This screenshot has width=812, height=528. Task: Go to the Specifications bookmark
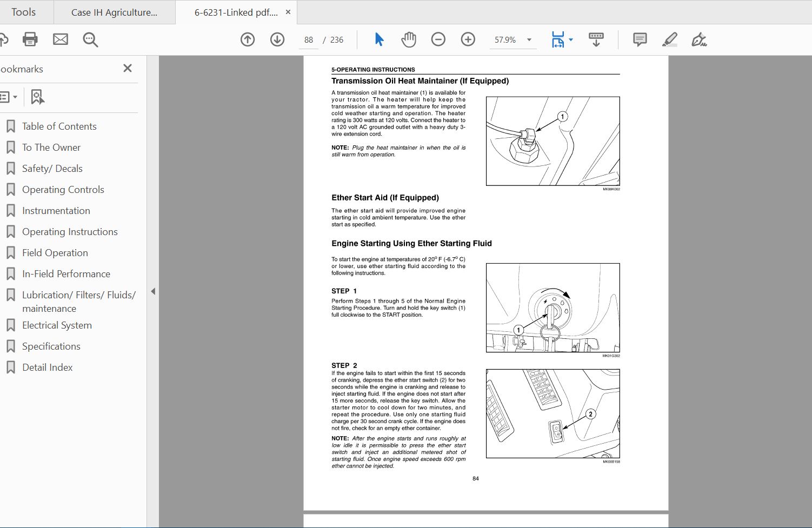[x=51, y=346]
